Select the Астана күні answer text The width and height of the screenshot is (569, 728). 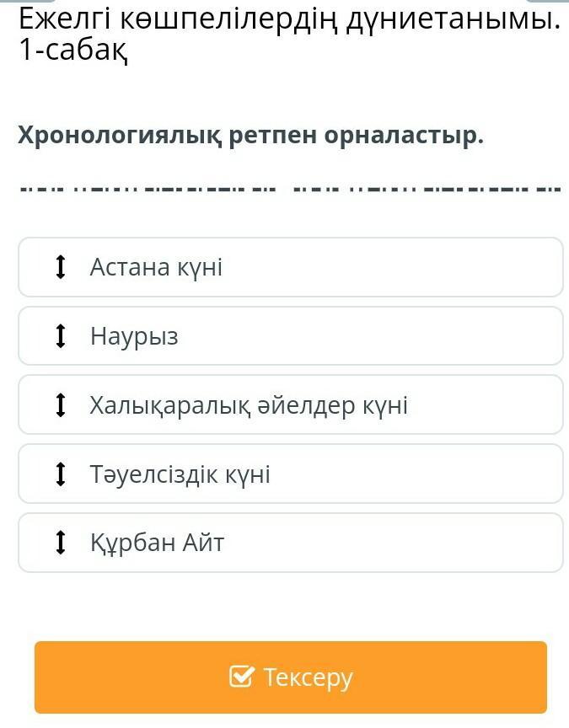pyautogui.click(x=156, y=267)
